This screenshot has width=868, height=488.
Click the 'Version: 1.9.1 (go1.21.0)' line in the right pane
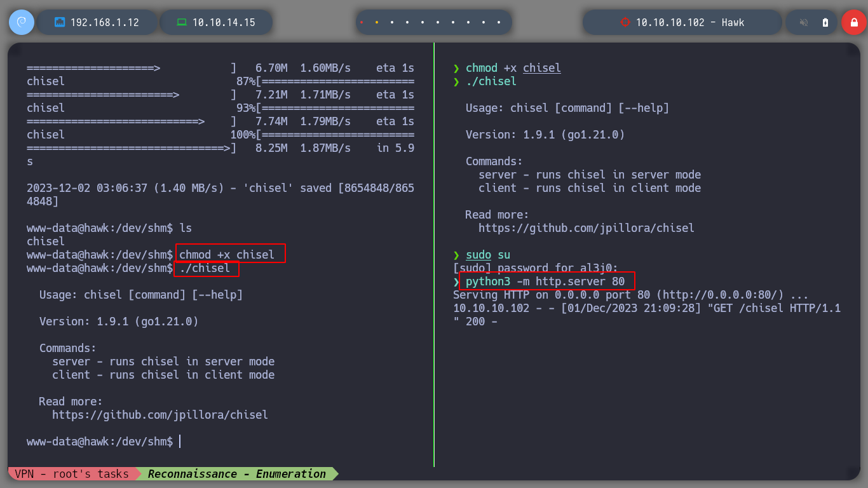pos(545,135)
